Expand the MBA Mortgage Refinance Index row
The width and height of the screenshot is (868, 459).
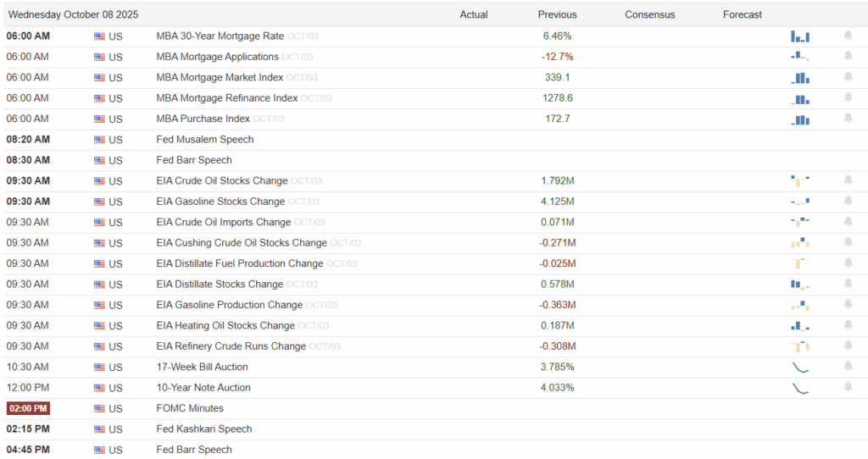[226, 98]
